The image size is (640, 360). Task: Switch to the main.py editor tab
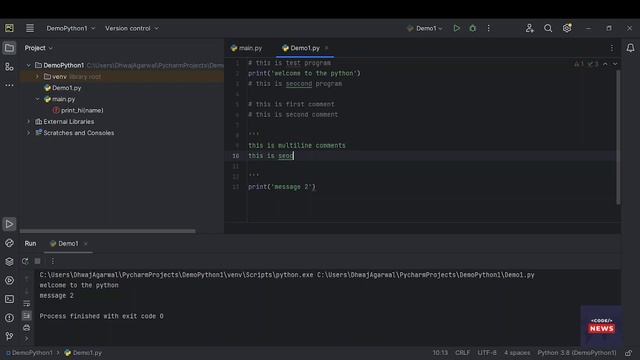coord(247,48)
